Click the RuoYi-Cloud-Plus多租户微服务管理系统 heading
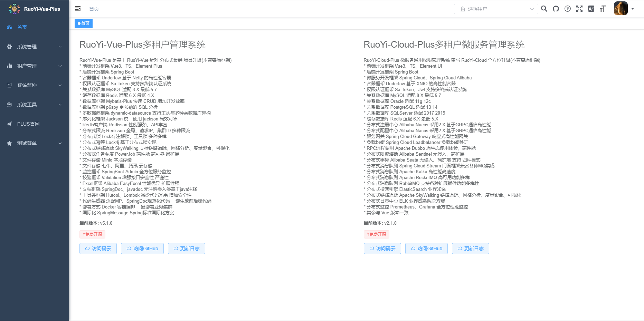644x321 pixels. pyautogui.click(x=444, y=45)
